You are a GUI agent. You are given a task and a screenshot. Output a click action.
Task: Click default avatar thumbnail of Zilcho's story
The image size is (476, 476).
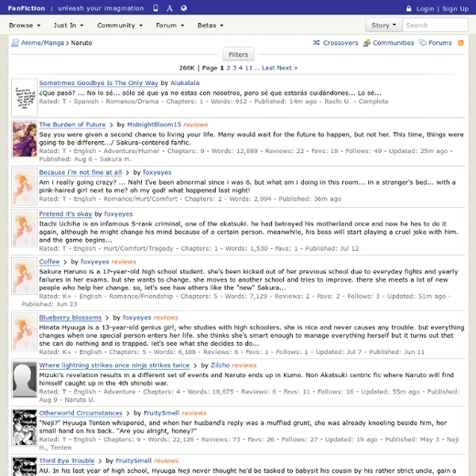coord(25,379)
